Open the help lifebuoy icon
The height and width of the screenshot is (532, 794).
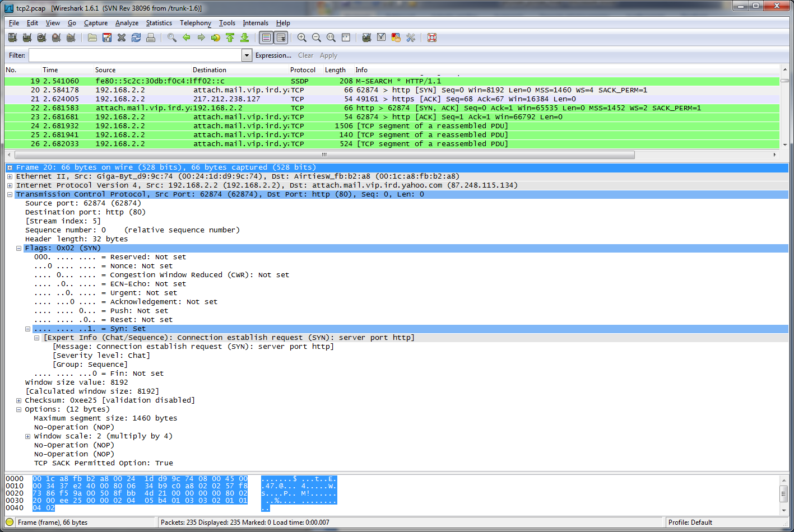(432, 38)
